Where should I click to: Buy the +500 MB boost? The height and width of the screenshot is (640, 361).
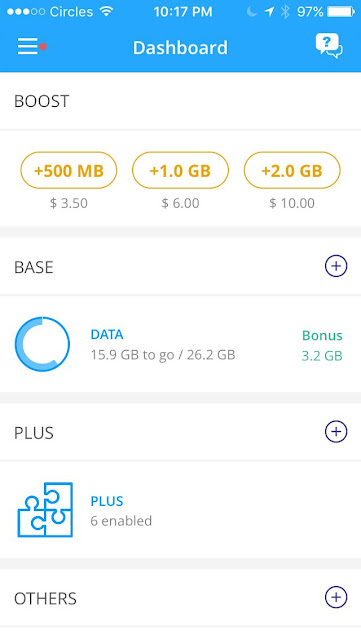click(x=69, y=170)
